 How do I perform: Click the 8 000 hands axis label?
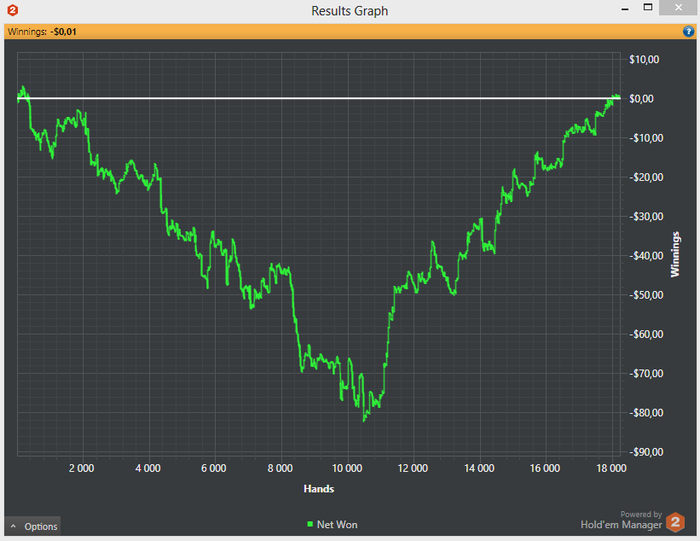[x=280, y=468]
